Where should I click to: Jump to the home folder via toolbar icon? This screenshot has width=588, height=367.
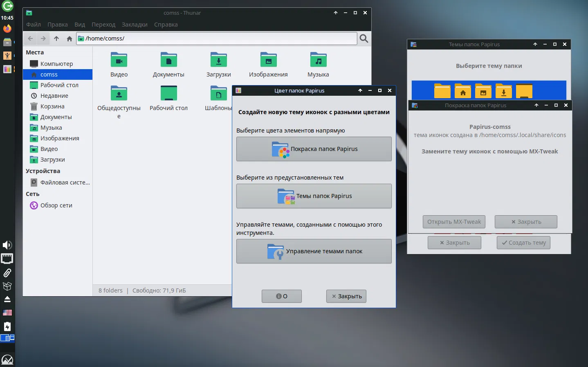(x=70, y=38)
